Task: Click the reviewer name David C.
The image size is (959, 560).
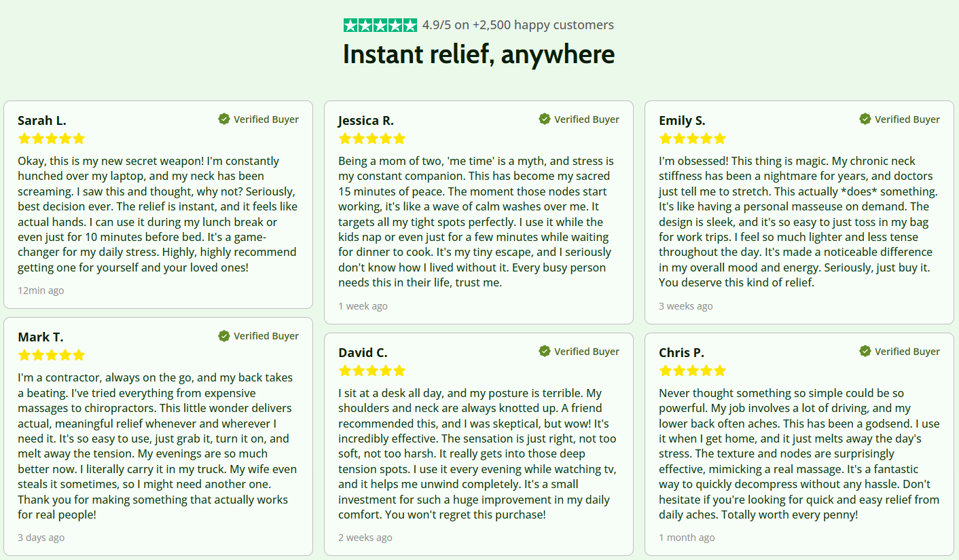Action: click(363, 353)
